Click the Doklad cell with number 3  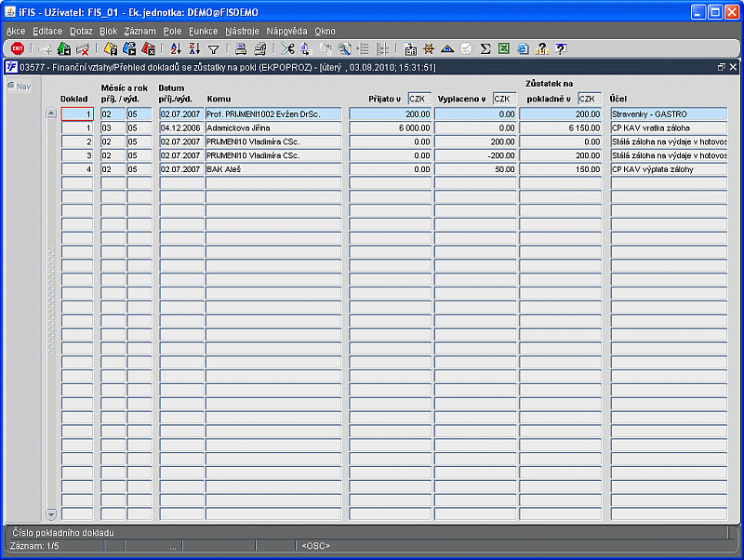pos(77,155)
